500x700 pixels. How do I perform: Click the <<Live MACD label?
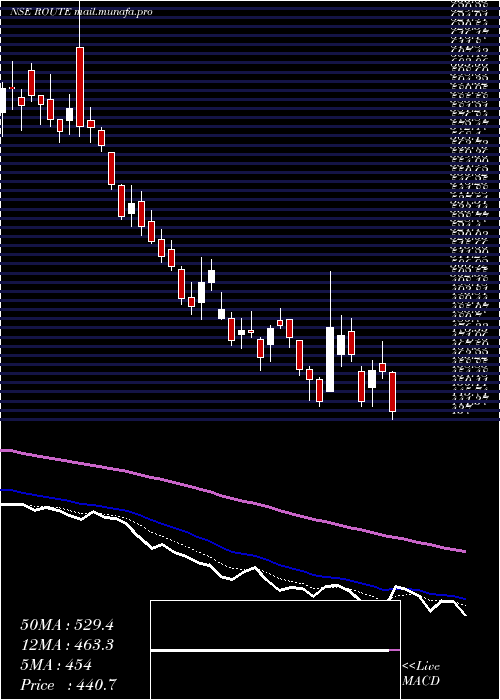(421, 674)
